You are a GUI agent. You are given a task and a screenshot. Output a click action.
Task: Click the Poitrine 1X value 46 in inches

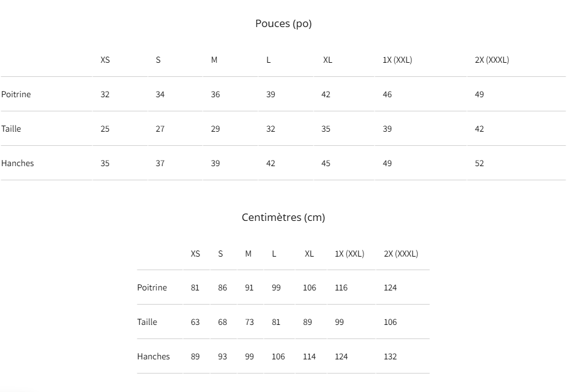[387, 95]
